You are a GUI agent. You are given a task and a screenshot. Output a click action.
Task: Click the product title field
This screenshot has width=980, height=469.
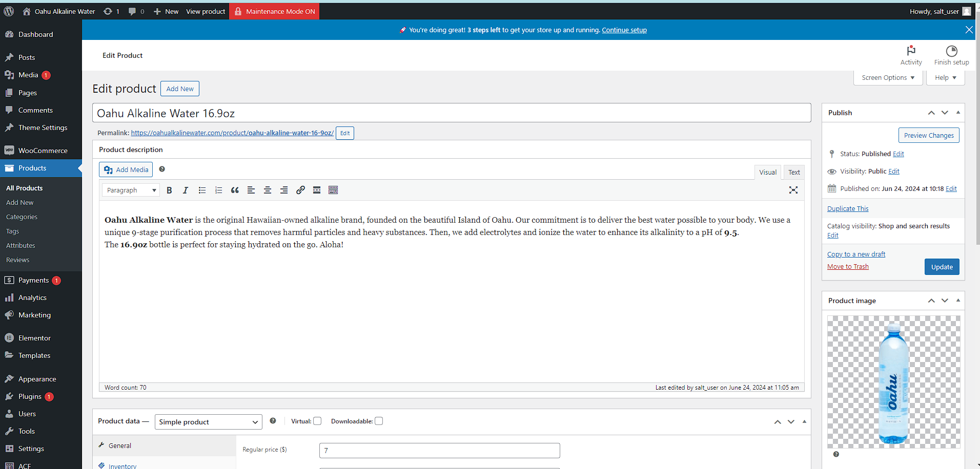[452, 113]
